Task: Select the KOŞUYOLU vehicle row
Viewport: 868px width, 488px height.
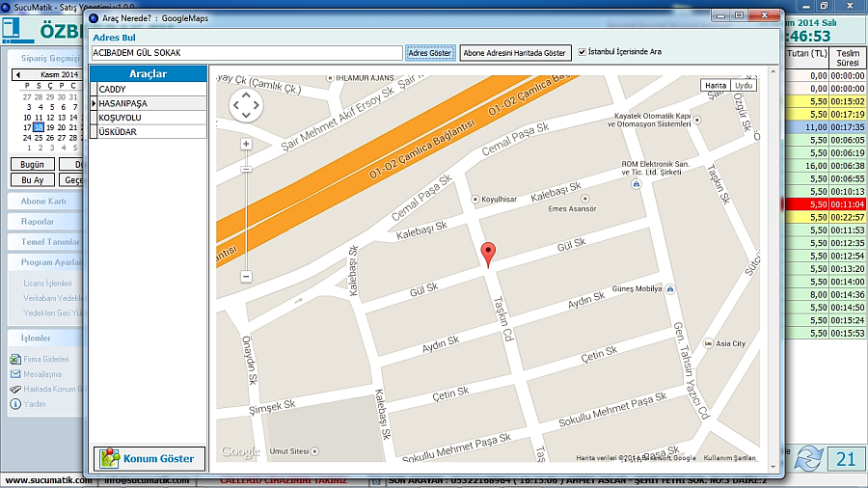Action: click(x=149, y=118)
